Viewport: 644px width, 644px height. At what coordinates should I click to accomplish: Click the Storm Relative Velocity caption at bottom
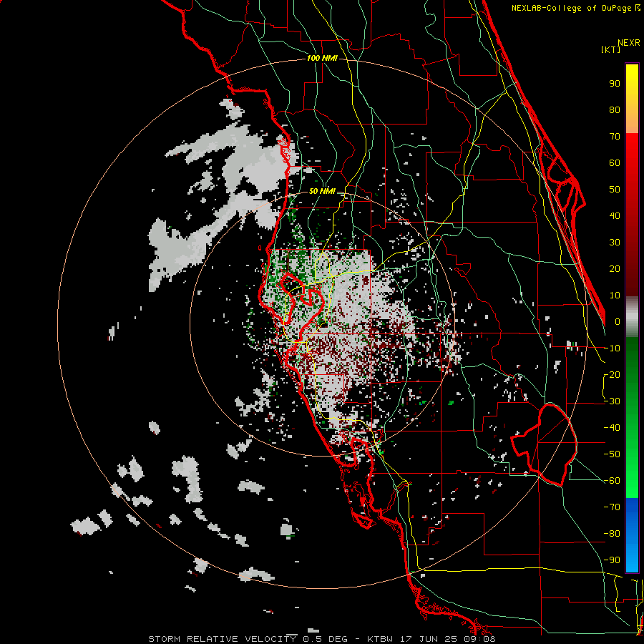(321, 639)
